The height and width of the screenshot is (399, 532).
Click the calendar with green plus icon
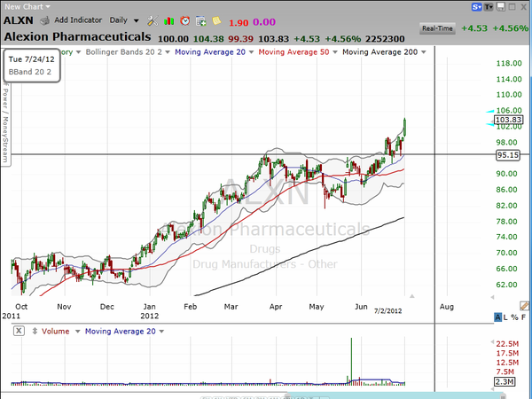[x=201, y=21]
